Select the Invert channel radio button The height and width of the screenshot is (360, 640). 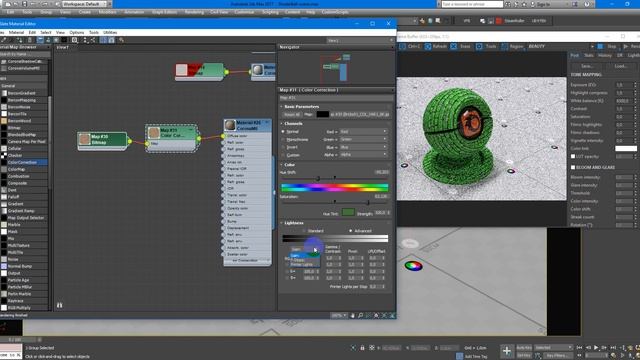point(283,147)
